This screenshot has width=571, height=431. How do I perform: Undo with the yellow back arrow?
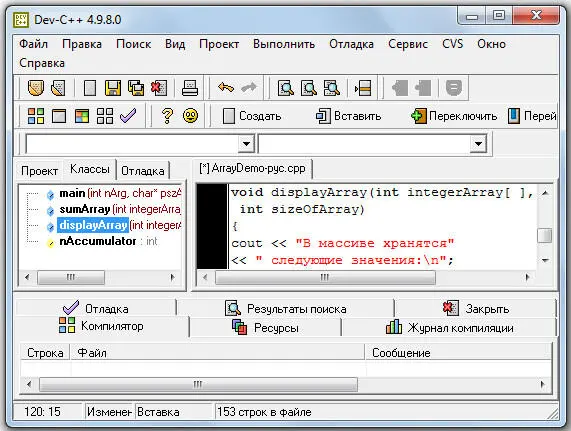pos(226,88)
